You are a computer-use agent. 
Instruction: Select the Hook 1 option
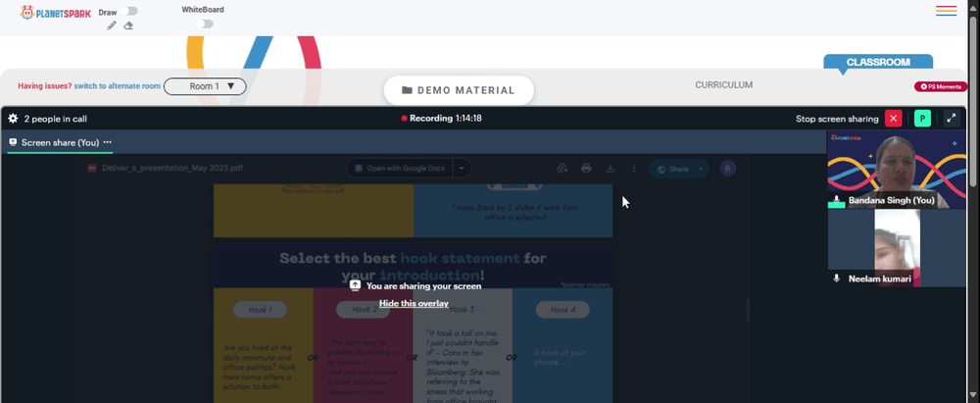click(x=260, y=309)
